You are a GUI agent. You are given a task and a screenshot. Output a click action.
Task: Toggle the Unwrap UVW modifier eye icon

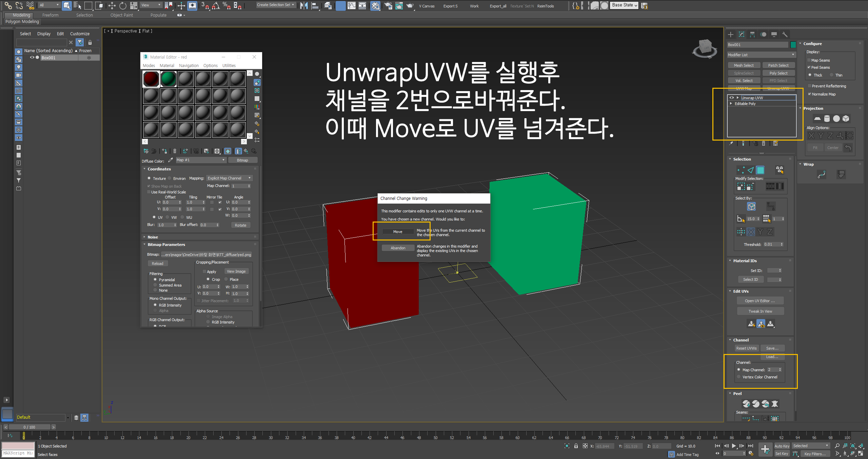click(732, 98)
